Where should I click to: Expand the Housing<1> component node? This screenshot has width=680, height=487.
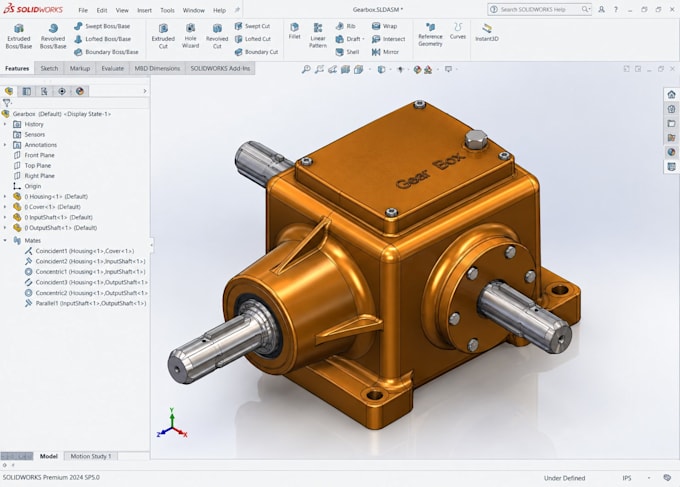(5, 196)
